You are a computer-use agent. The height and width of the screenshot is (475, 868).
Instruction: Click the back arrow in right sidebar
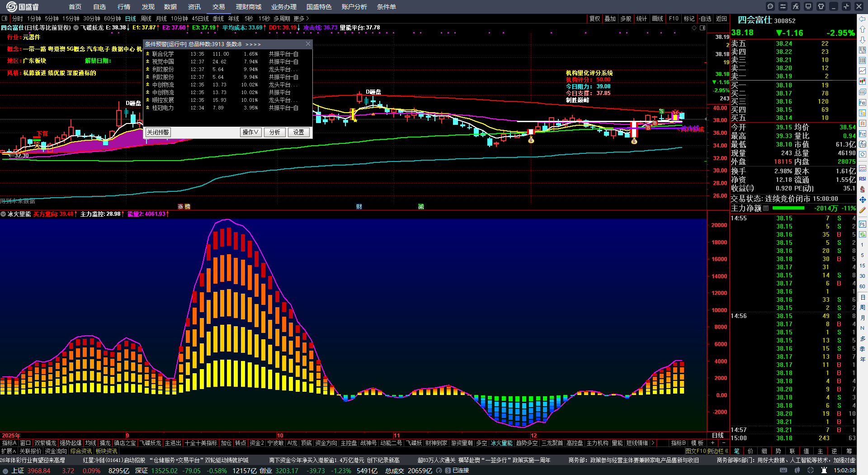tap(863, 19)
